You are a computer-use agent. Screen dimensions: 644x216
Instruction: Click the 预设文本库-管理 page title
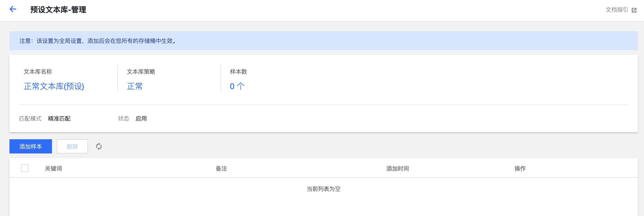click(x=58, y=10)
